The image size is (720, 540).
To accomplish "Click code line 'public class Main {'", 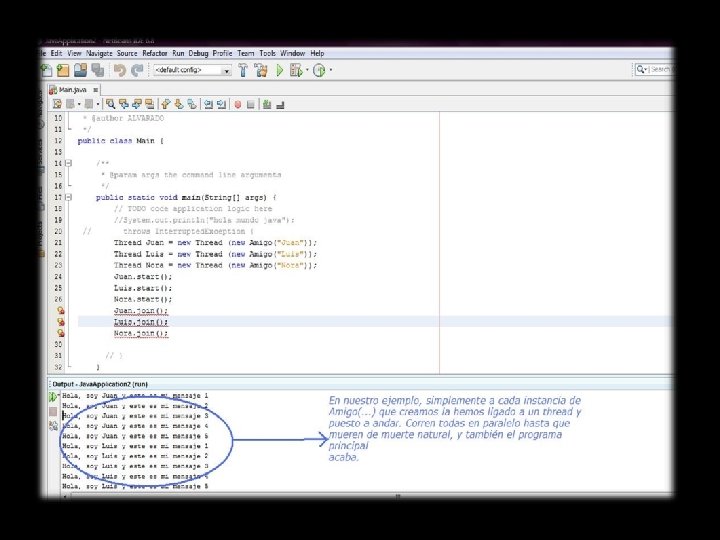I will [121, 141].
